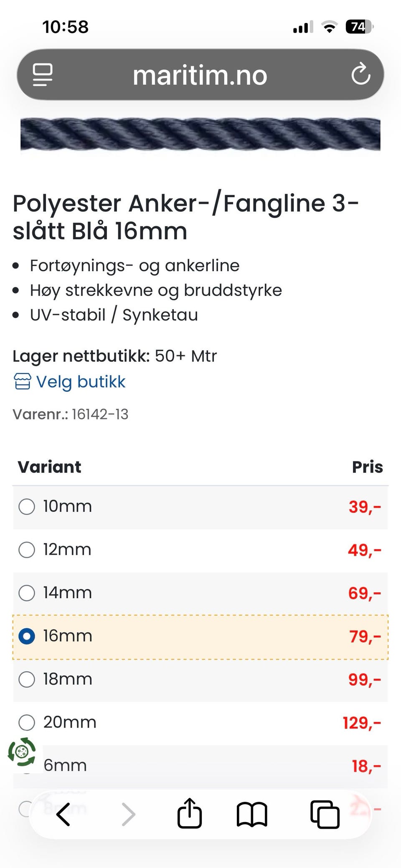The image size is (401, 868).
Task: Tap the store icon next to Velg butikk
Action: click(x=22, y=381)
